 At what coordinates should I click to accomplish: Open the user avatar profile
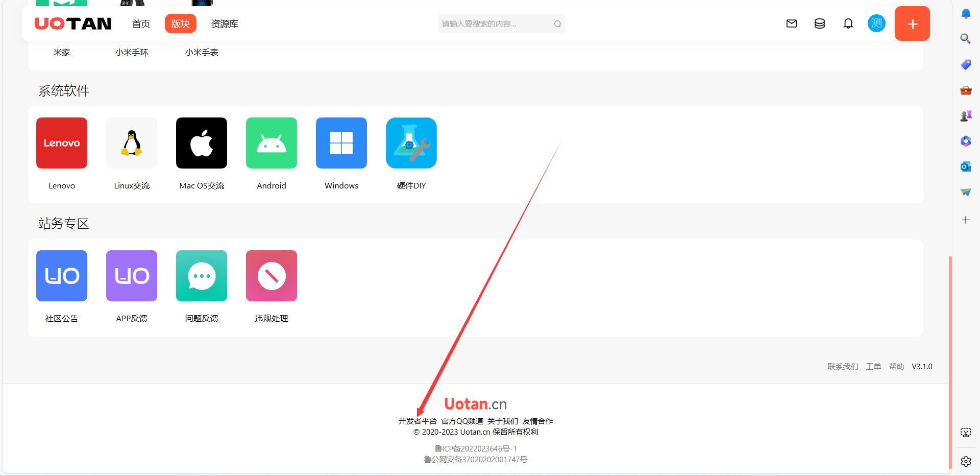pos(876,23)
